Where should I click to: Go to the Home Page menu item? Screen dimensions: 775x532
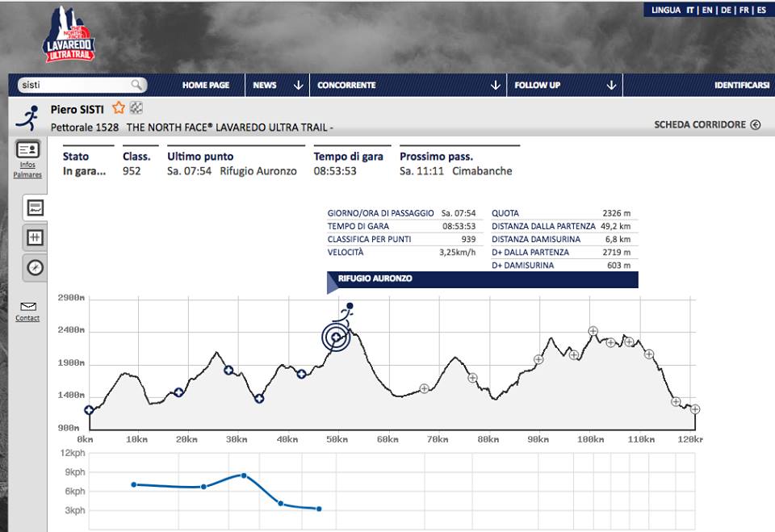tap(205, 85)
